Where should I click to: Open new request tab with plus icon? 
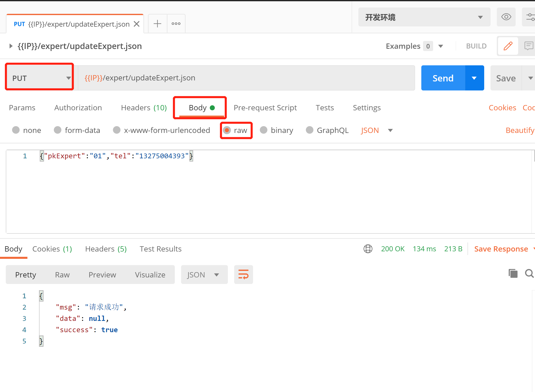coord(157,24)
